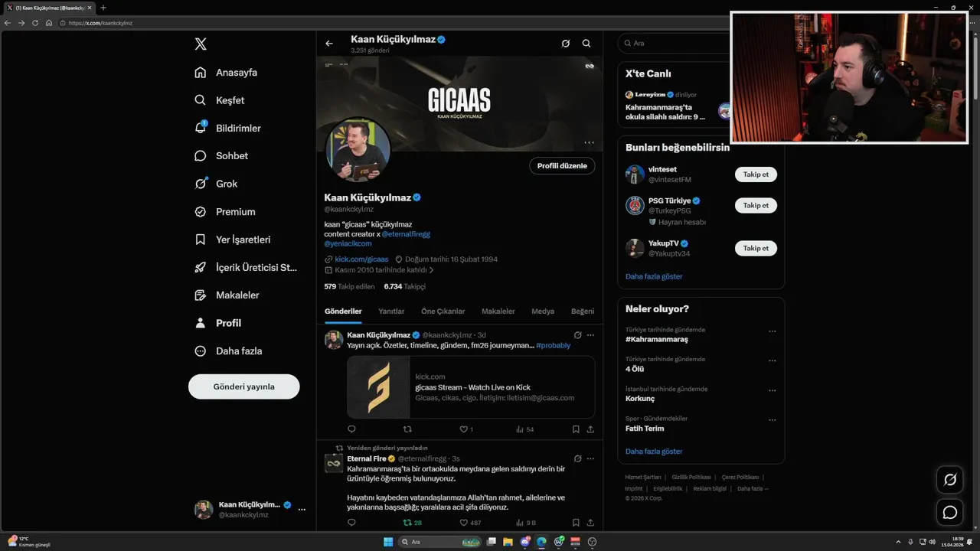Undo repost on Eternal Fire post
This screenshot has width=980, height=551.
(x=412, y=523)
